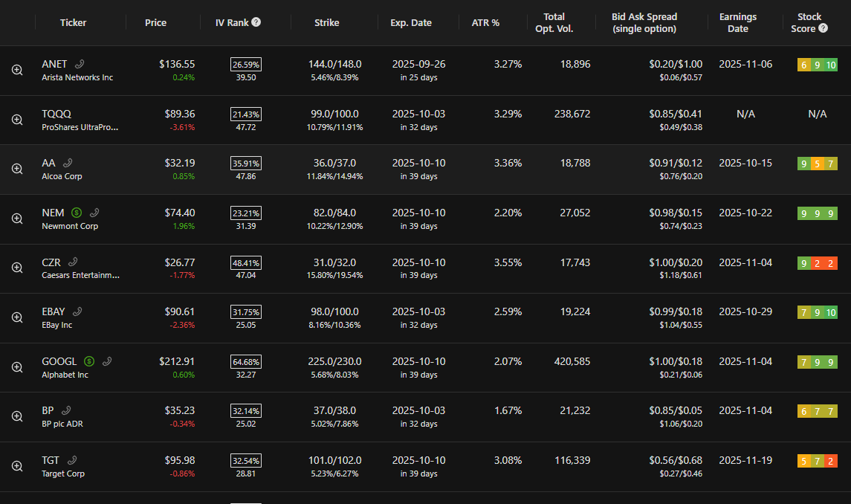The height and width of the screenshot is (504, 851).
Task: Click the boxed 48.41% IV rank for CZR
Action: click(246, 263)
